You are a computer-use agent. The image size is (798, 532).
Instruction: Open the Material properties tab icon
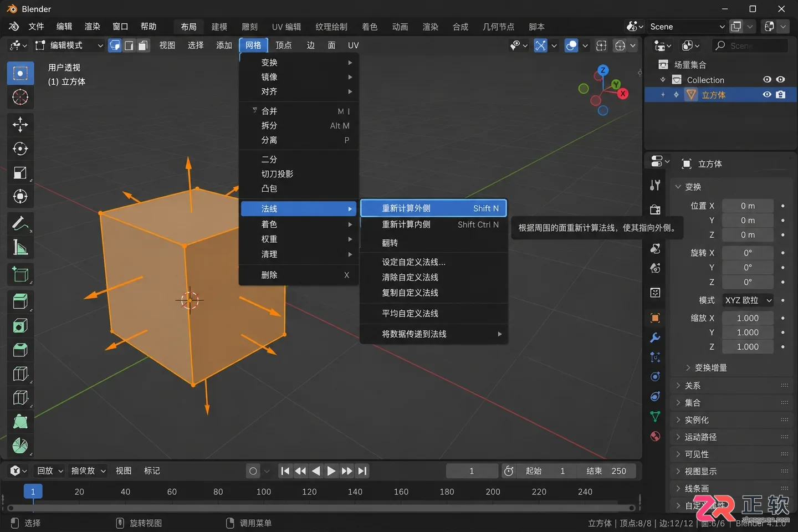point(655,436)
